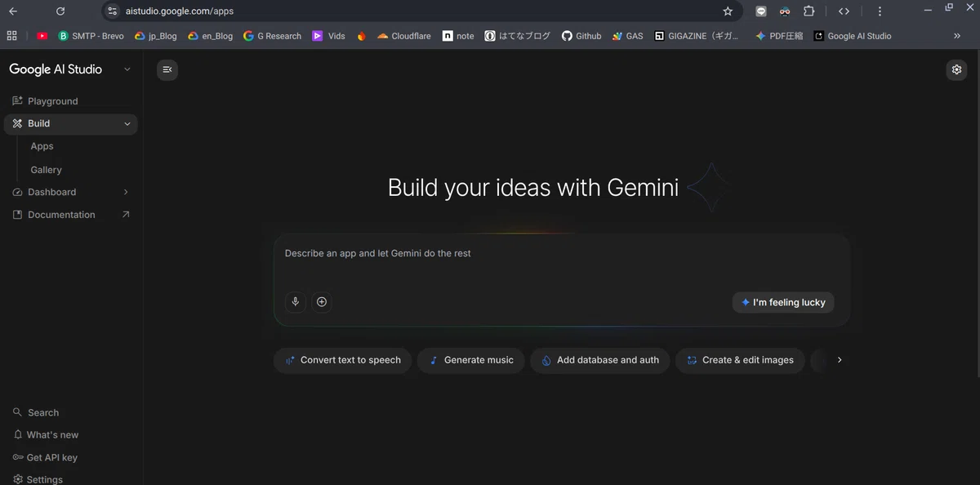Open site information icon in address bar
Image resolution: width=980 pixels, height=485 pixels.
pos(113,11)
